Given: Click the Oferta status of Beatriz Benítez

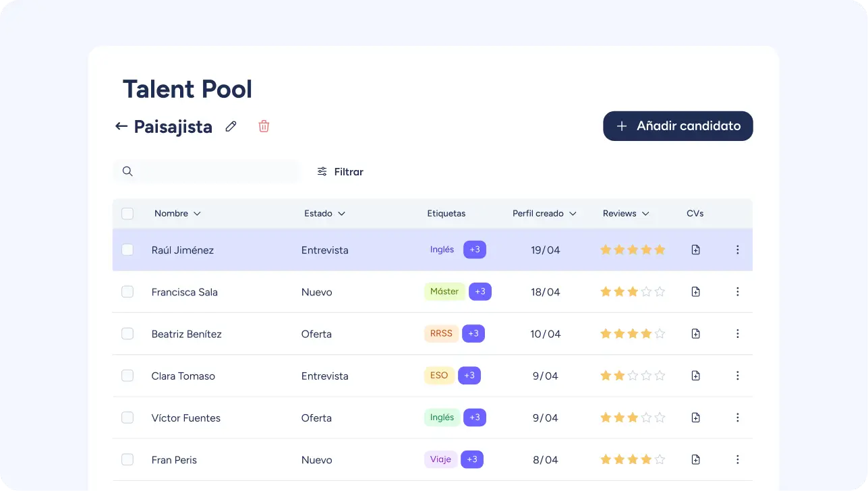Looking at the screenshot, I should 316,334.
